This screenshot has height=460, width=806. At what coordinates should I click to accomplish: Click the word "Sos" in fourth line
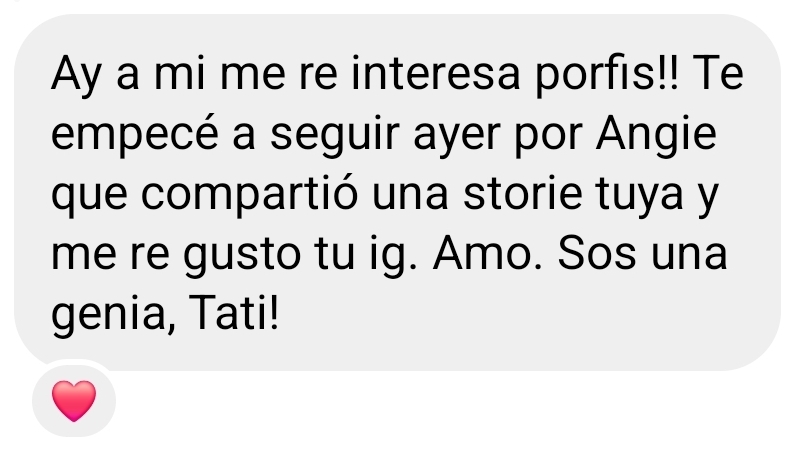click(x=597, y=254)
